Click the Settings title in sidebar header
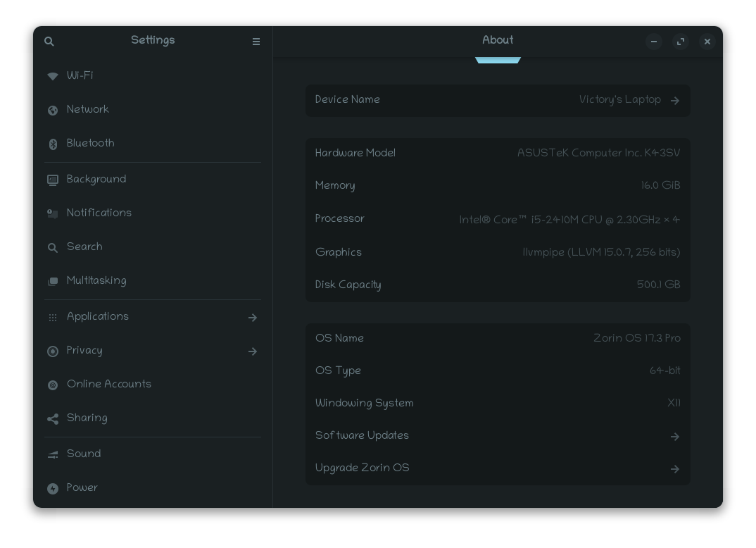The width and height of the screenshot is (756, 548). [x=153, y=41]
